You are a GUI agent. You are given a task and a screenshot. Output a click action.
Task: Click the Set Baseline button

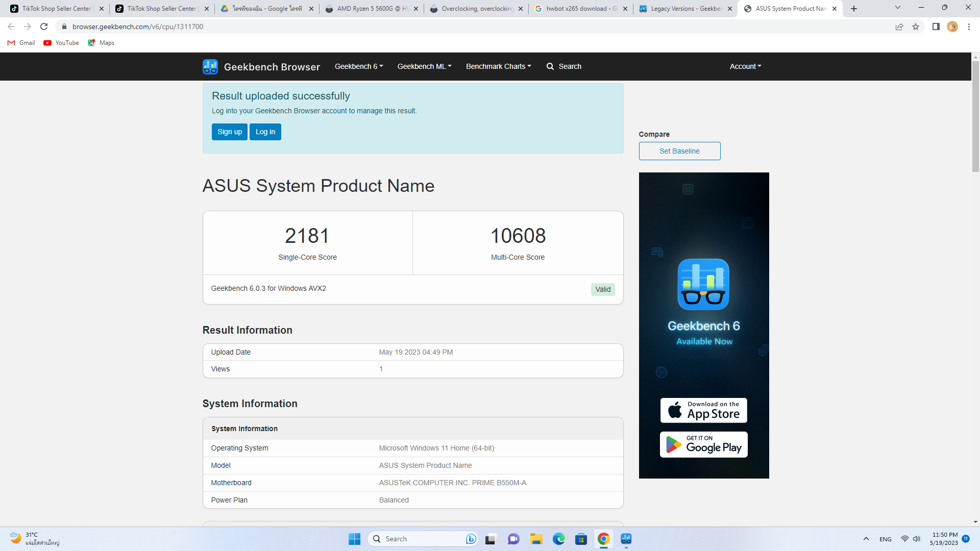(679, 151)
